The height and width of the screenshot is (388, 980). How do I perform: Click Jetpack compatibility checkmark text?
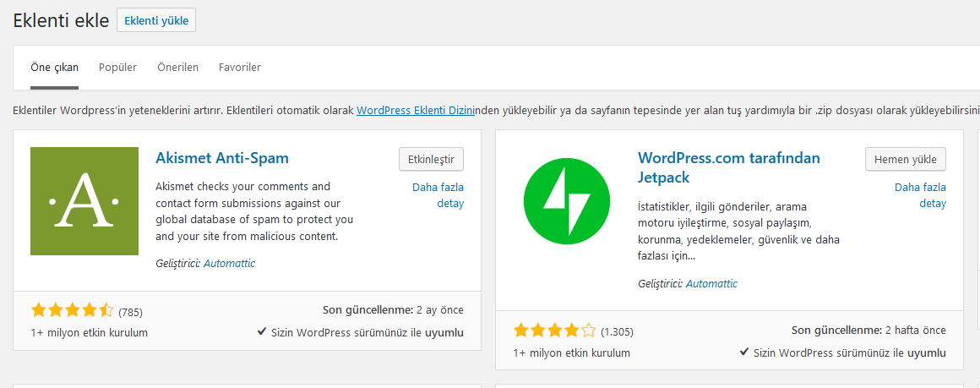tap(842, 352)
